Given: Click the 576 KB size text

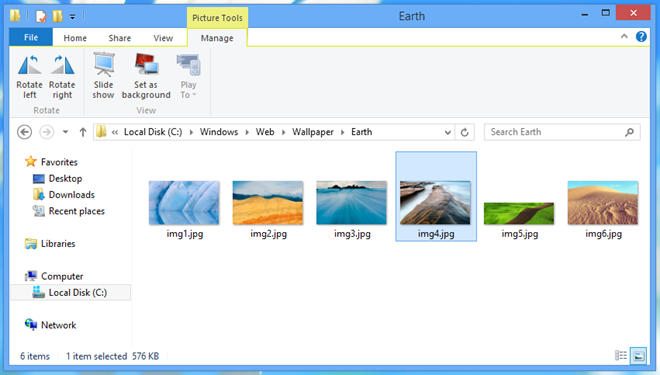Looking at the screenshot, I should [x=146, y=356].
